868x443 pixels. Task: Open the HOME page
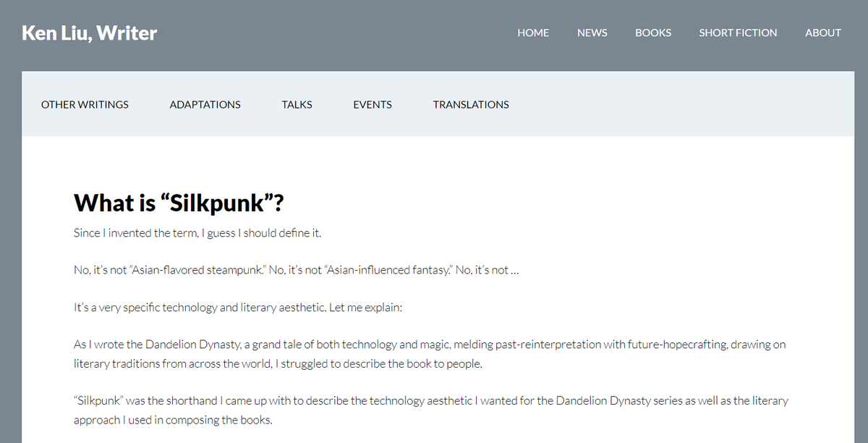pyautogui.click(x=533, y=33)
